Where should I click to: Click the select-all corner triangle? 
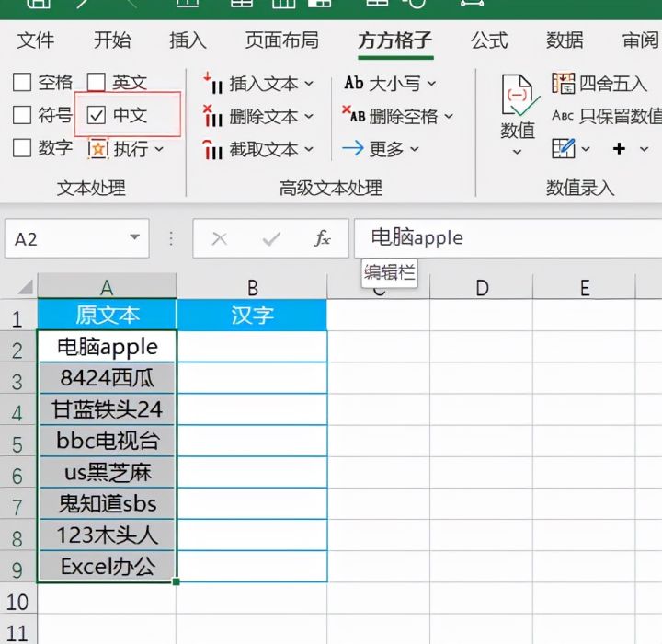pyautogui.click(x=26, y=287)
